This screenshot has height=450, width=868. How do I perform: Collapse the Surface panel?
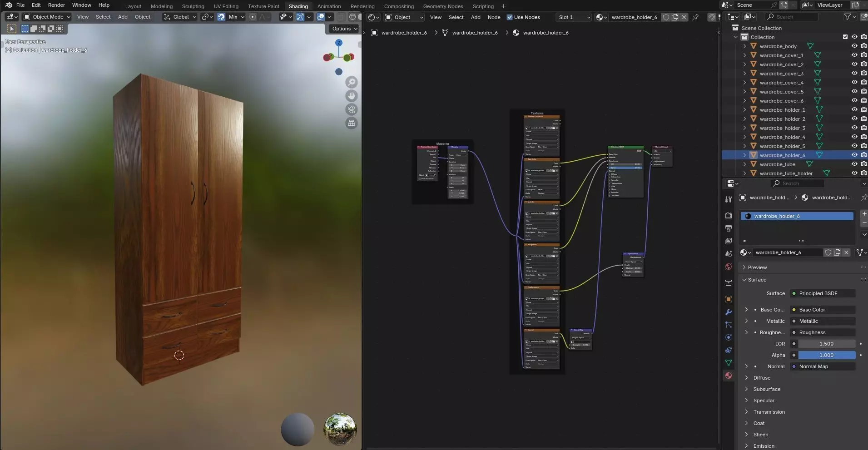[757, 280]
